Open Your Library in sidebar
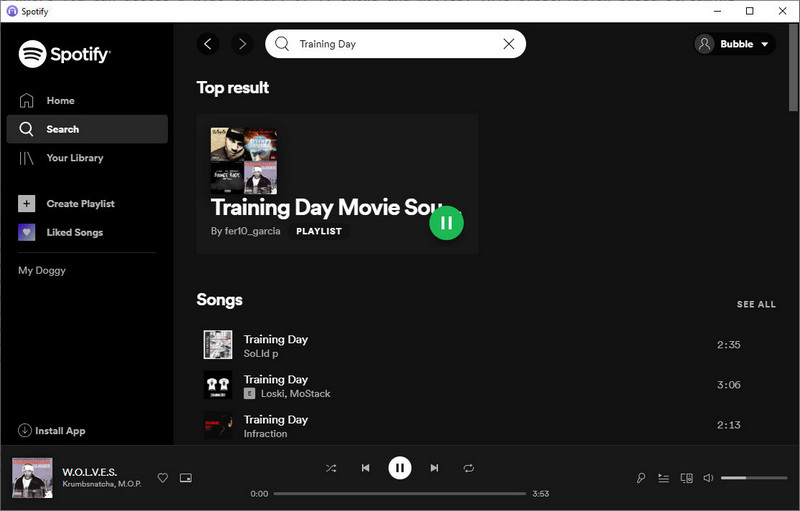 click(x=87, y=158)
